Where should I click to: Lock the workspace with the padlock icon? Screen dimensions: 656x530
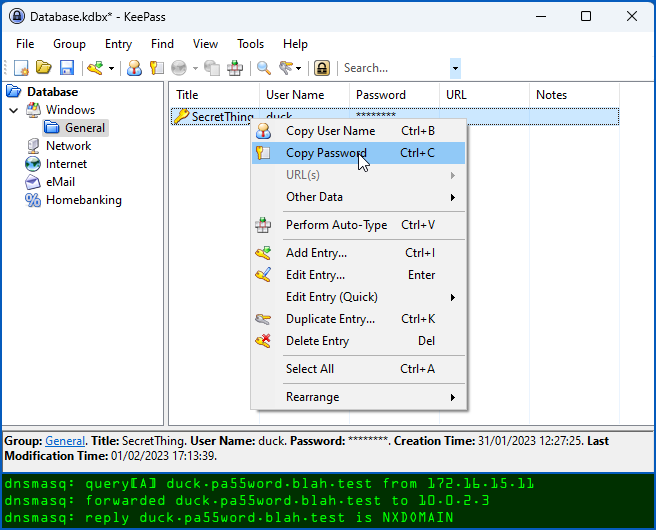coord(322,68)
